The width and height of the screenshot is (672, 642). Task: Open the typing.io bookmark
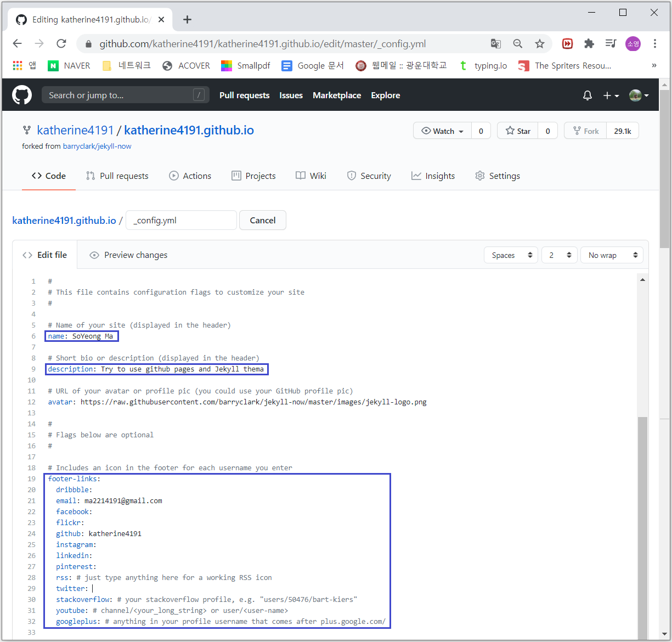(483, 66)
